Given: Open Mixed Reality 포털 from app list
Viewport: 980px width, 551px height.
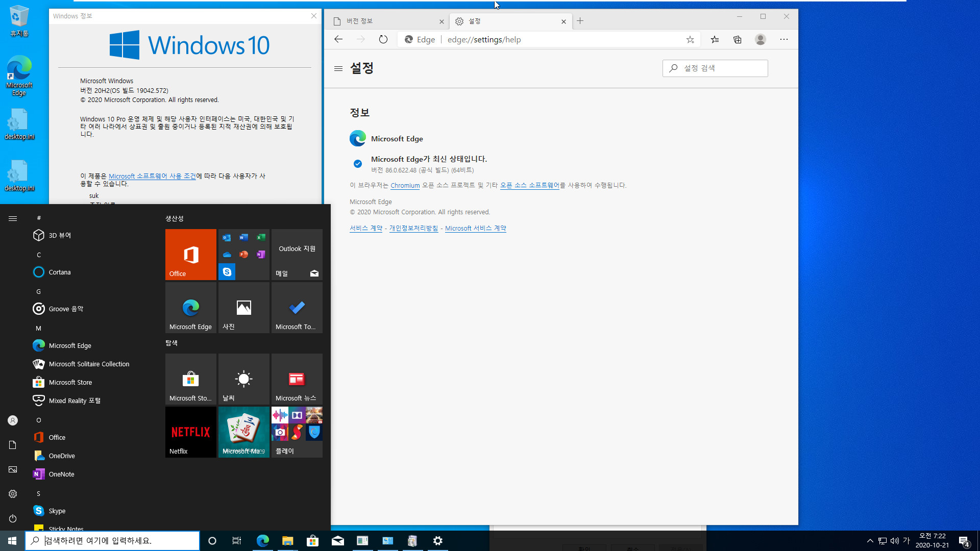Looking at the screenshot, I should click(x=92, y=400).
